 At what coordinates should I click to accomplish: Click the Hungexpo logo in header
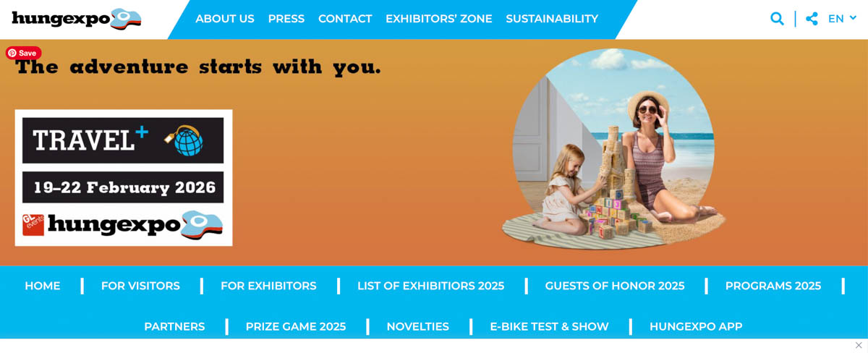coord(76,19)
